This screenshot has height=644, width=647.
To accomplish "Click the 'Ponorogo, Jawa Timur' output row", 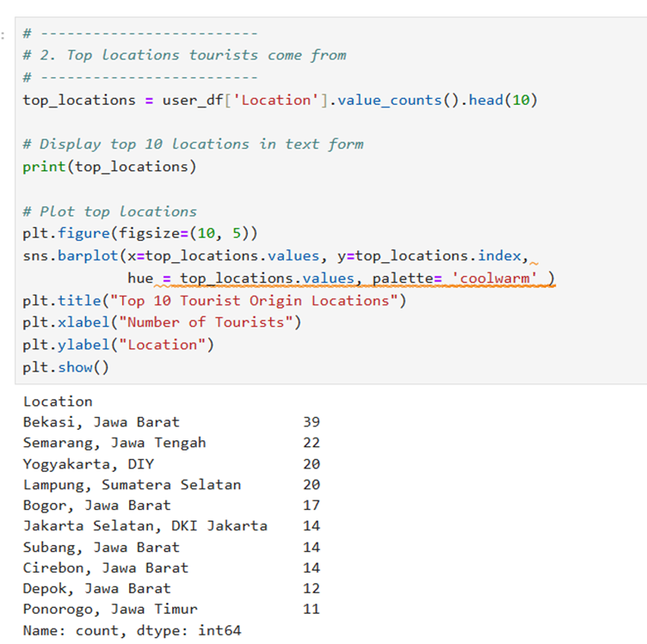I will click(x=110, y=610).
